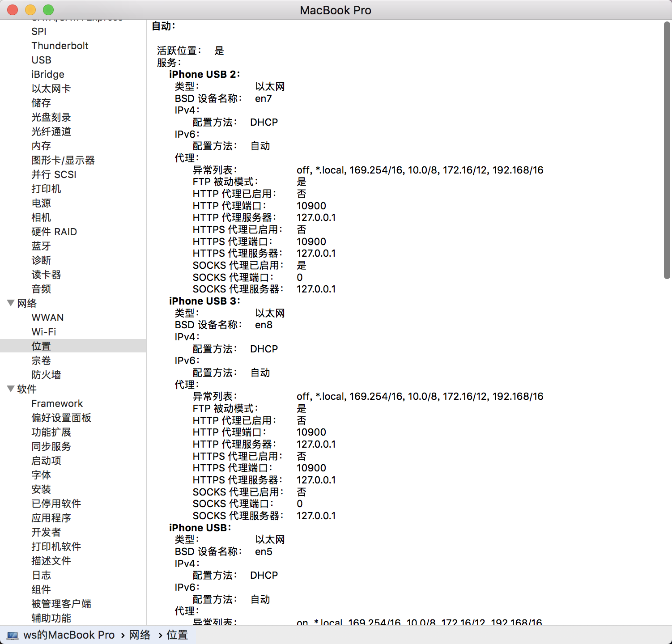This screenshot has height=644, width=672.
Task: Open Thunderbolt hardware information
Action: click(x=60, y=46)
